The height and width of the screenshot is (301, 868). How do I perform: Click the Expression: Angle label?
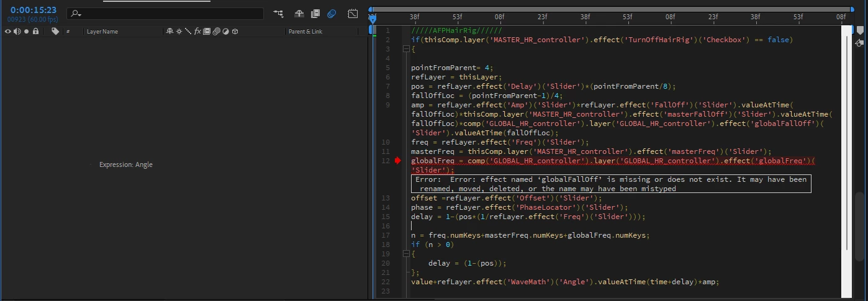pyautogui.click(x=125, y=164)
